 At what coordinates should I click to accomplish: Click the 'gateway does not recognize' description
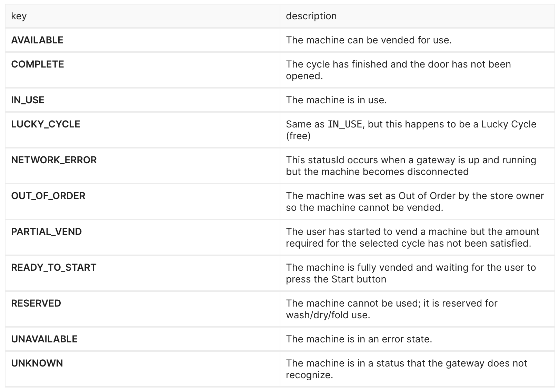click(407, 369)
